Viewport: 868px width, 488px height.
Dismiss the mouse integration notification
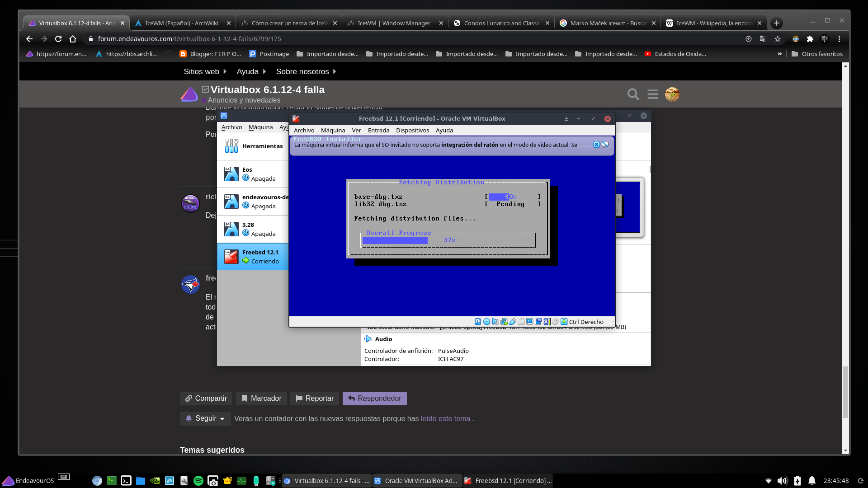596,145
